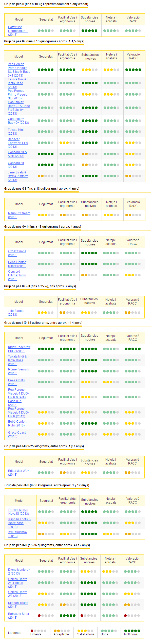
Task: Open the Peg Perego Primo Viaggio SL (2013) link
Action: 17,95
